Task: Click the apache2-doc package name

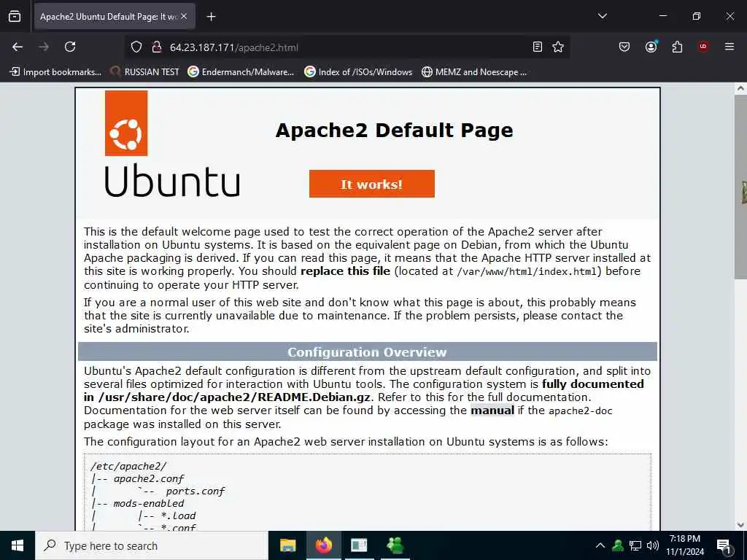Action: point(580,411)
